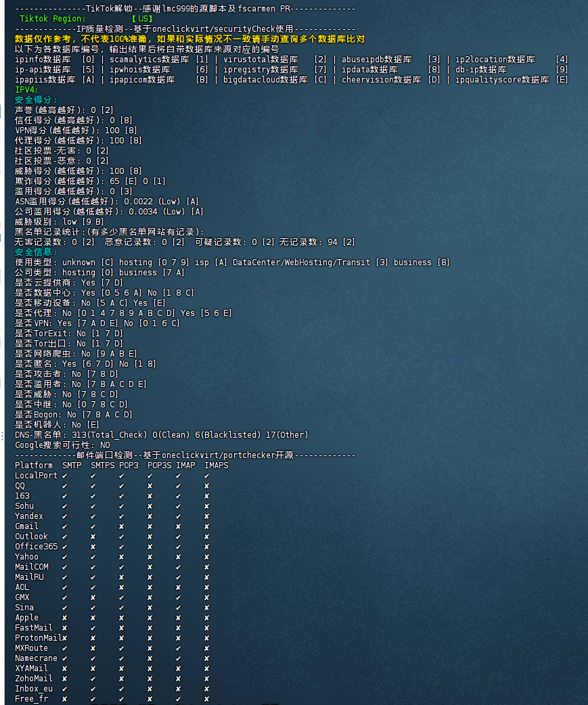Click the Outlook SMTPS cross mark

(93, 537)
